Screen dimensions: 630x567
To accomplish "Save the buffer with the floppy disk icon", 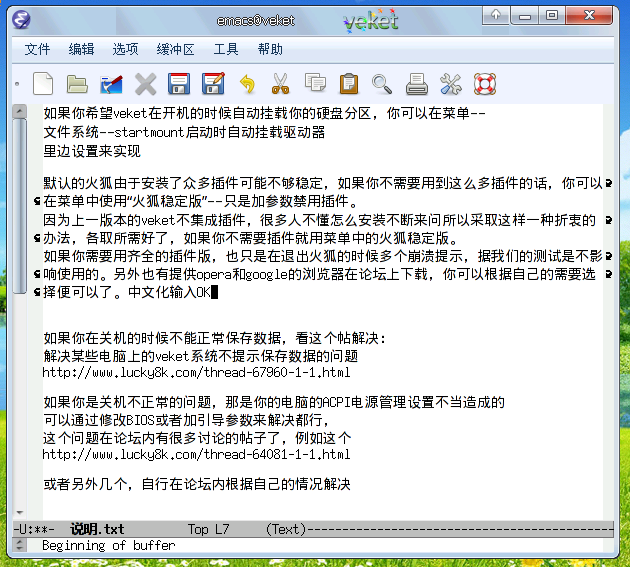I will (179, 84).
